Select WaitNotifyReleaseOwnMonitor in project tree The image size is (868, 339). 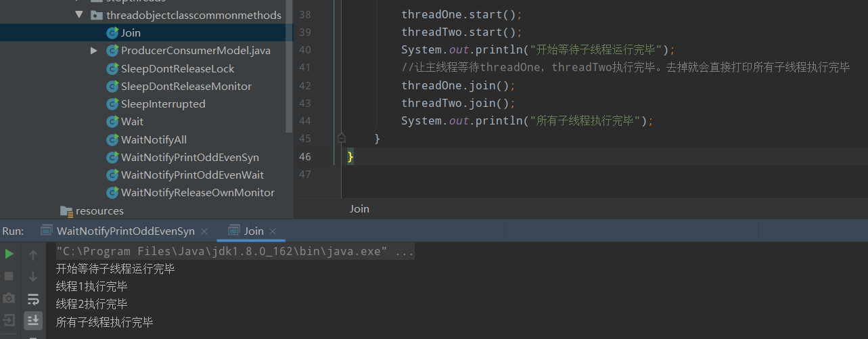[198, 192]
